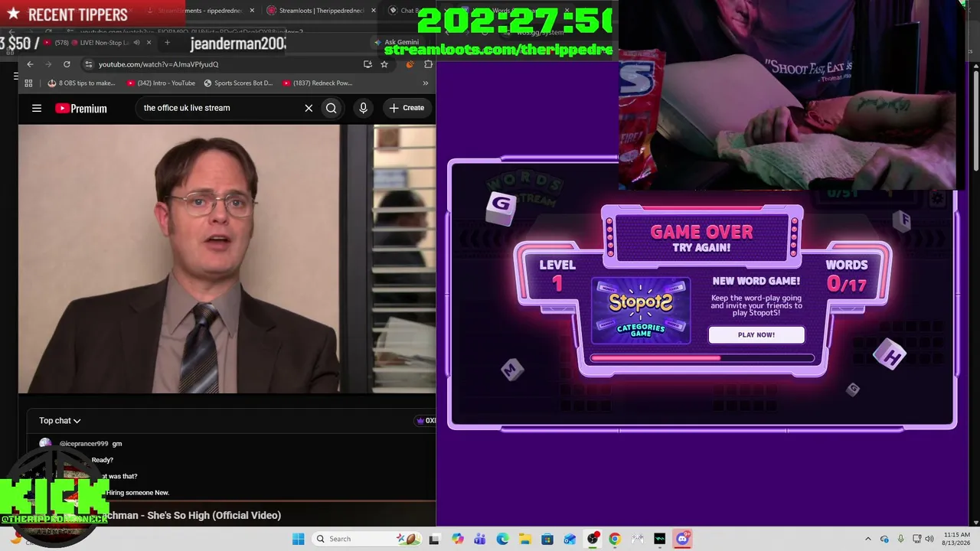The image size is (980, 551).
Task: Open Microsoft Edge from taskbar
Action: pos(502,539)
